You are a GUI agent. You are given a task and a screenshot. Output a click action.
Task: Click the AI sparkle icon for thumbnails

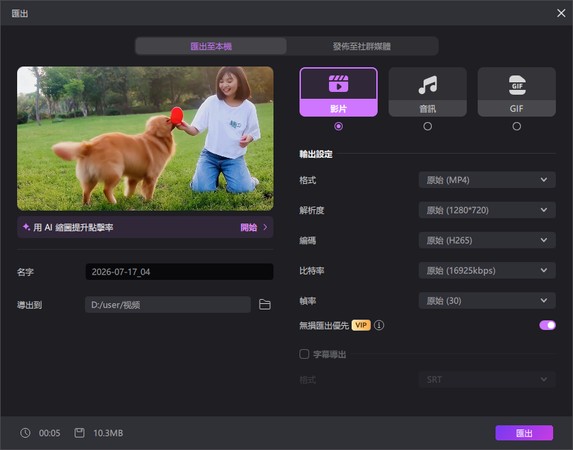[x=26, y=227]
